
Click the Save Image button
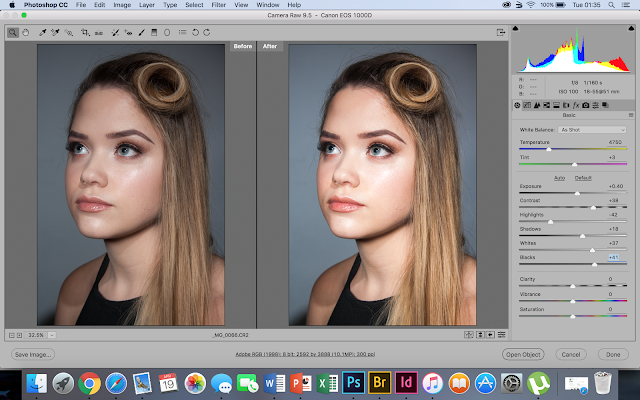pyautogui.click(x=34, y=354)
